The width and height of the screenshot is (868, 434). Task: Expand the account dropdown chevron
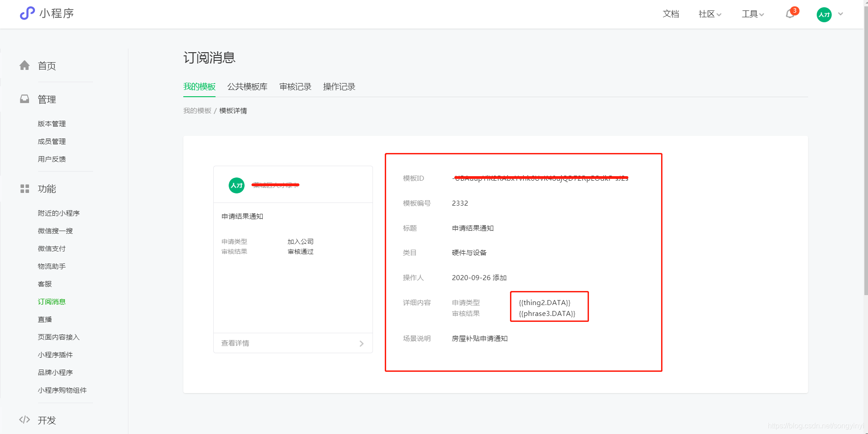point(841,14)
